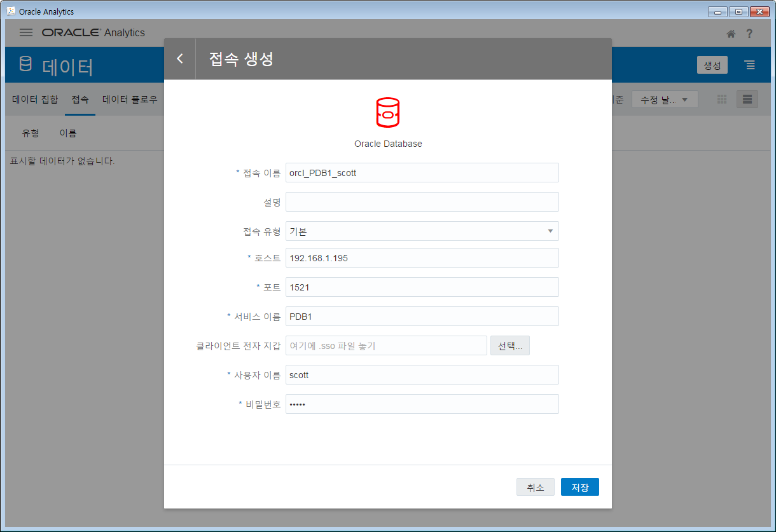The image size is (776, 532).
Task: Click the Oracle Analytics logo
Action: point(94,32)
